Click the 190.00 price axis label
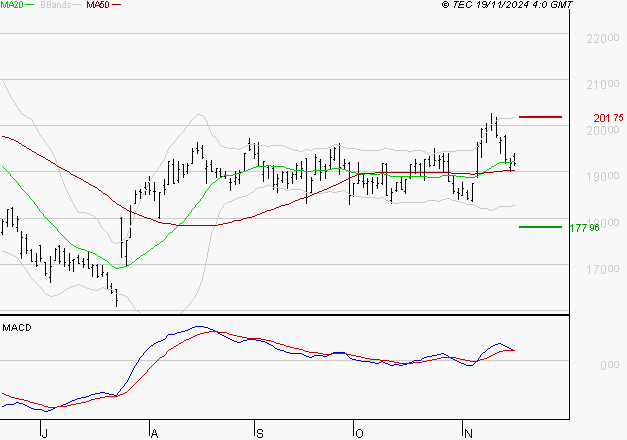This screenshot has width=627, height=440. pyautogui.click(x=603, y=176)
